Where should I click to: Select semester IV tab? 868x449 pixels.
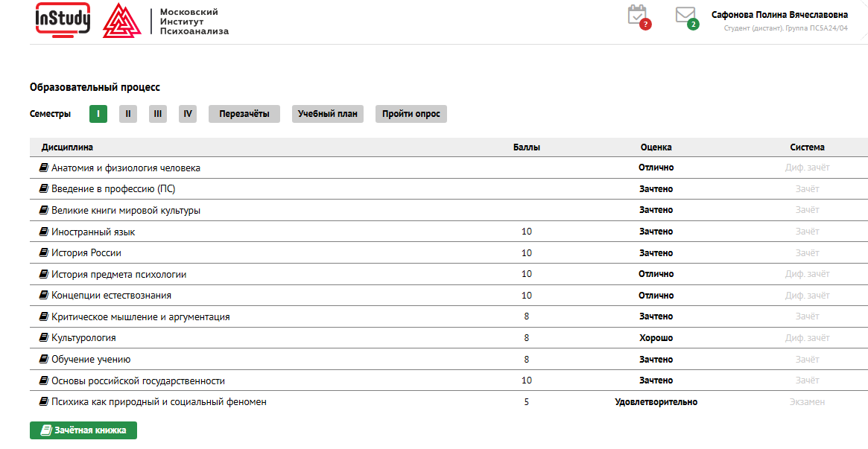pos(188,114)
